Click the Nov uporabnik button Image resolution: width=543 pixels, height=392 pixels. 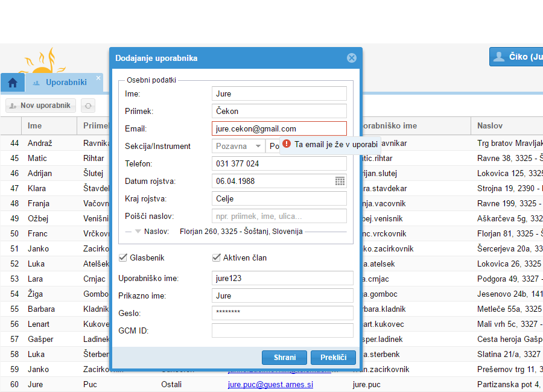tap(40, 106)
